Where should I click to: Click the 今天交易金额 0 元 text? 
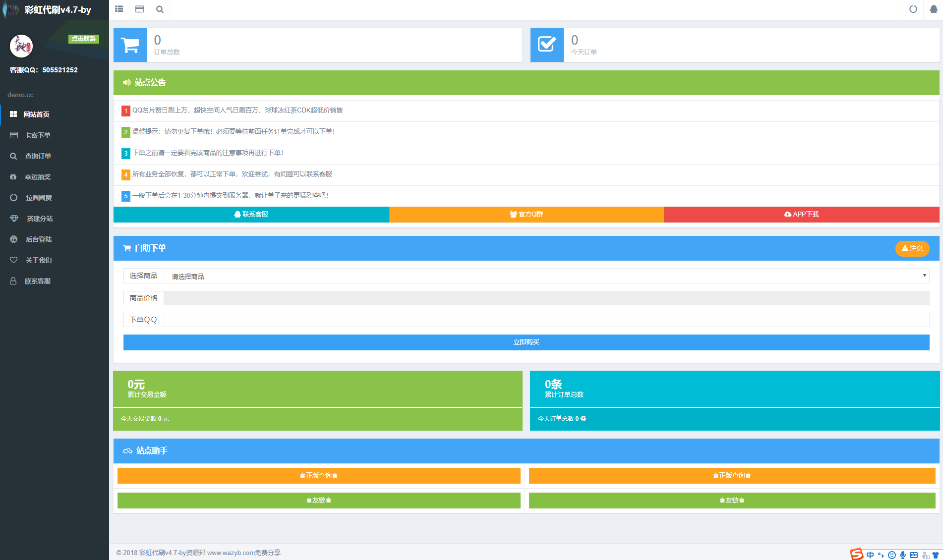[145, 419]
